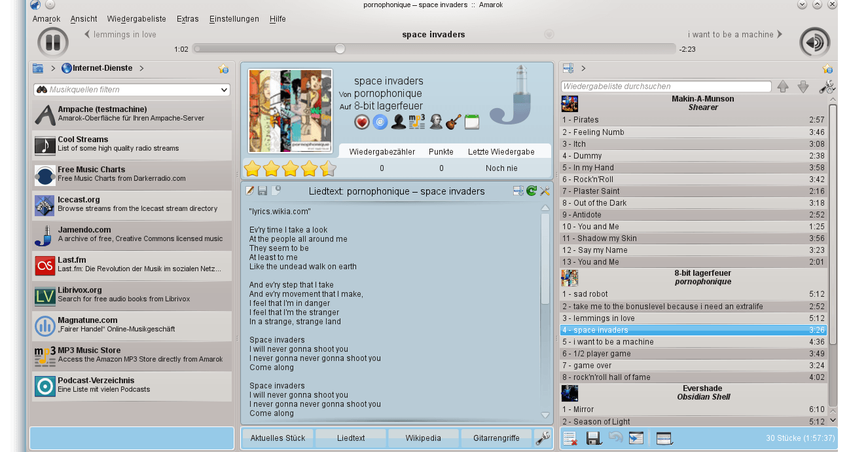Open the Last.fm service
Viewport: 868px width, 452px height.
point(132,265)
